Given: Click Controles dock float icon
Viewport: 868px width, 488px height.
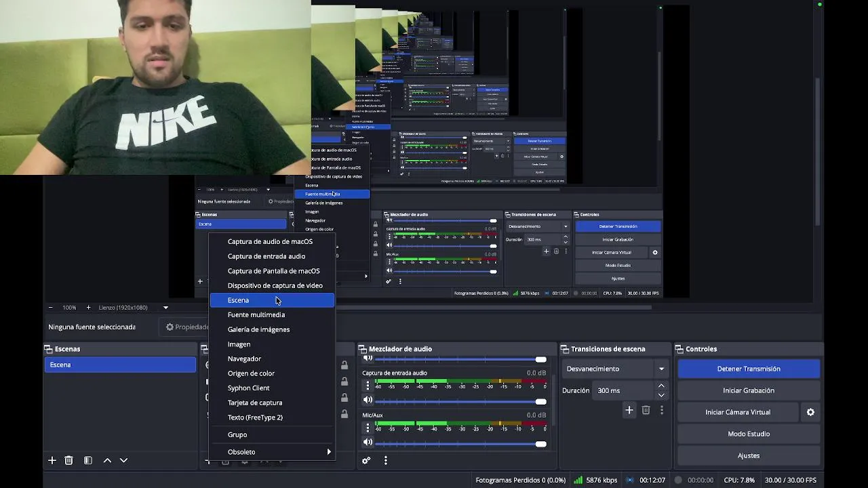Looking at the screenshot, I should pyautogui.click(x=679, y=349).
